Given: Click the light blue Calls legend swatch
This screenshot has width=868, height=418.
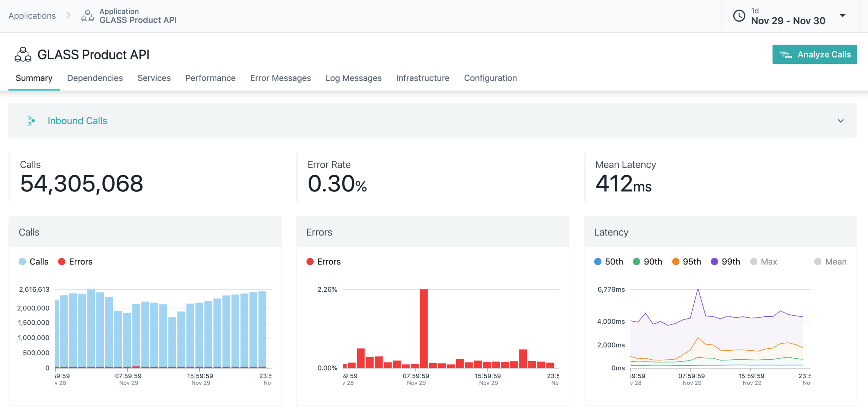Looking at the screenshot, I should coord(22,262).
